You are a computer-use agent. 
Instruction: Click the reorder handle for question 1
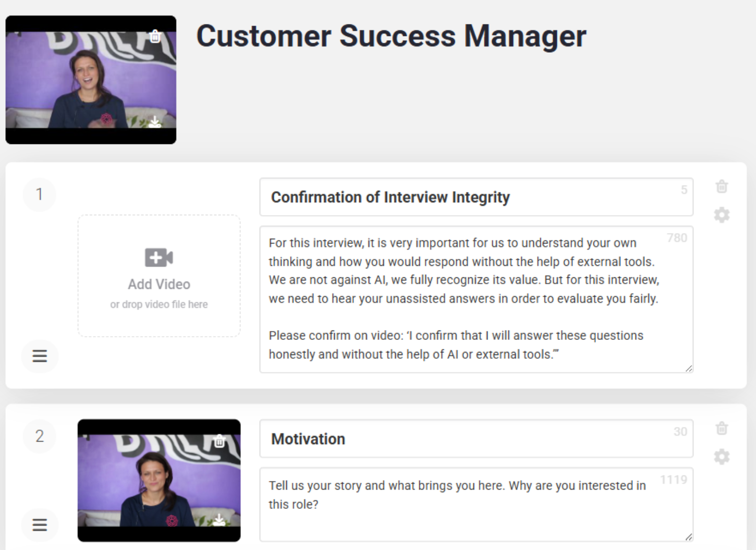point(40,356)
